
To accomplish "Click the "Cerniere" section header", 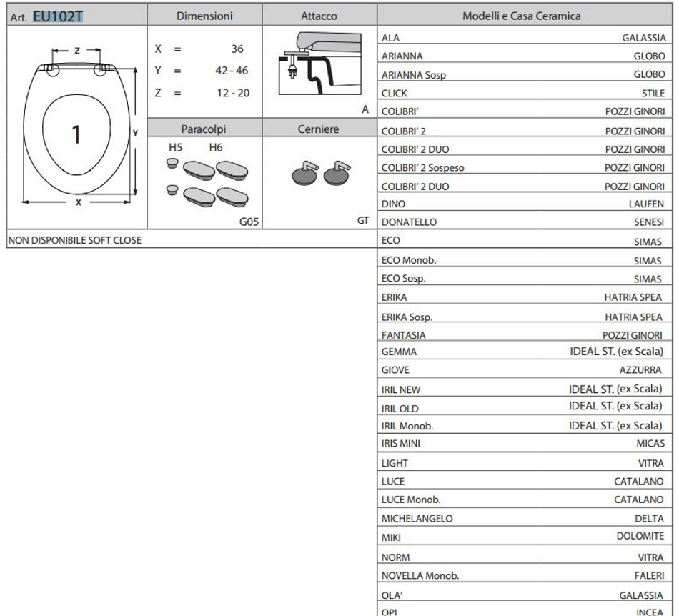I will (318, 129).
